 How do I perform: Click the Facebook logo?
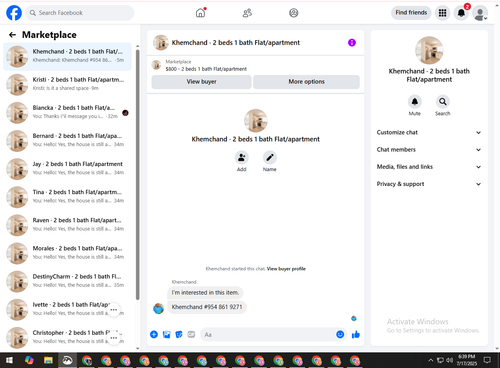[x=14, y=13]
